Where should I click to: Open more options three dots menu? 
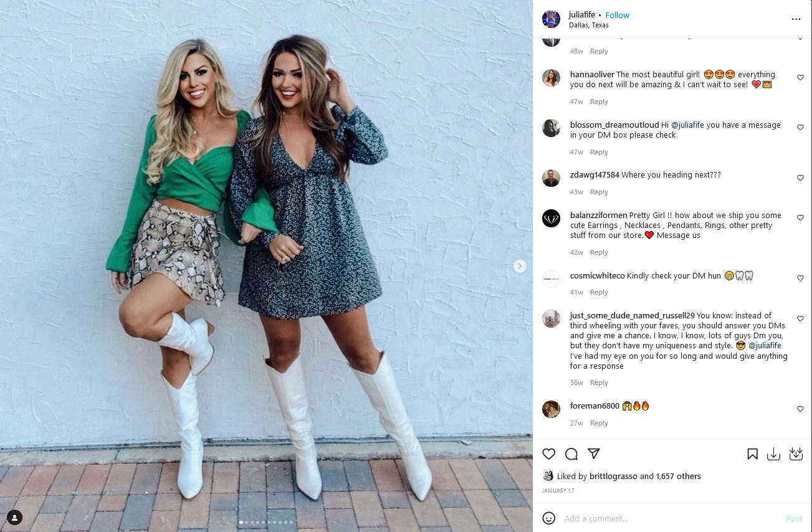pos(796,19)
